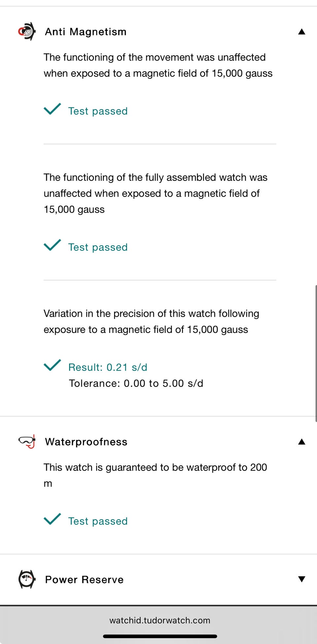Click checkmark next to Result 0.21 s/d

(52, 365)
